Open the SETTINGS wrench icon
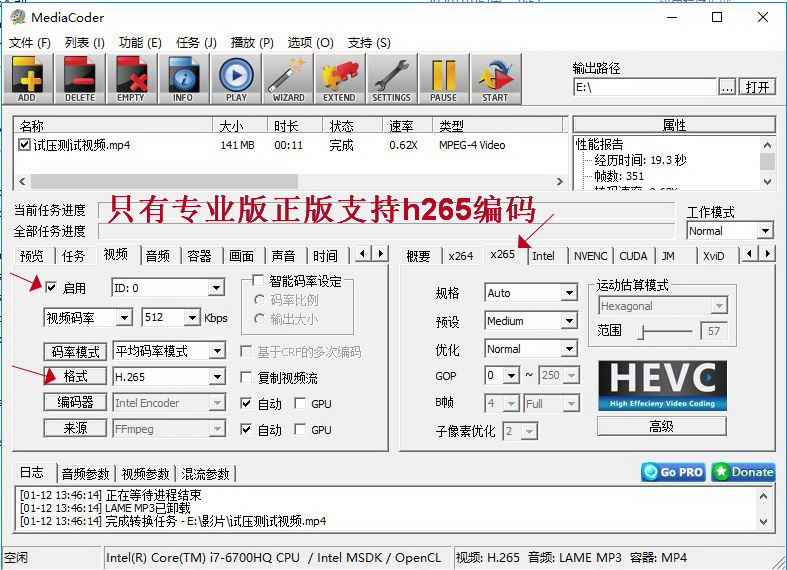 [x=391, y=78]
